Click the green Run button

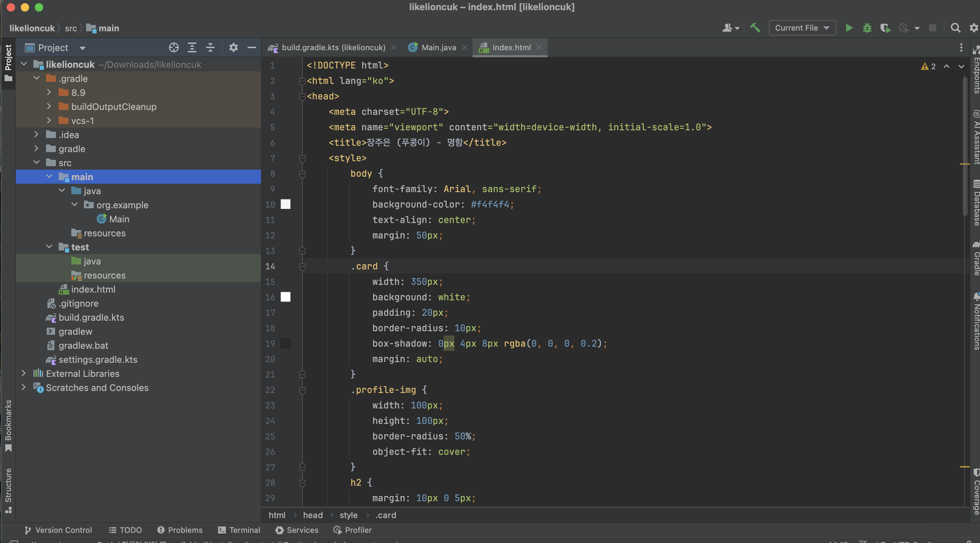tap(849, 28)
